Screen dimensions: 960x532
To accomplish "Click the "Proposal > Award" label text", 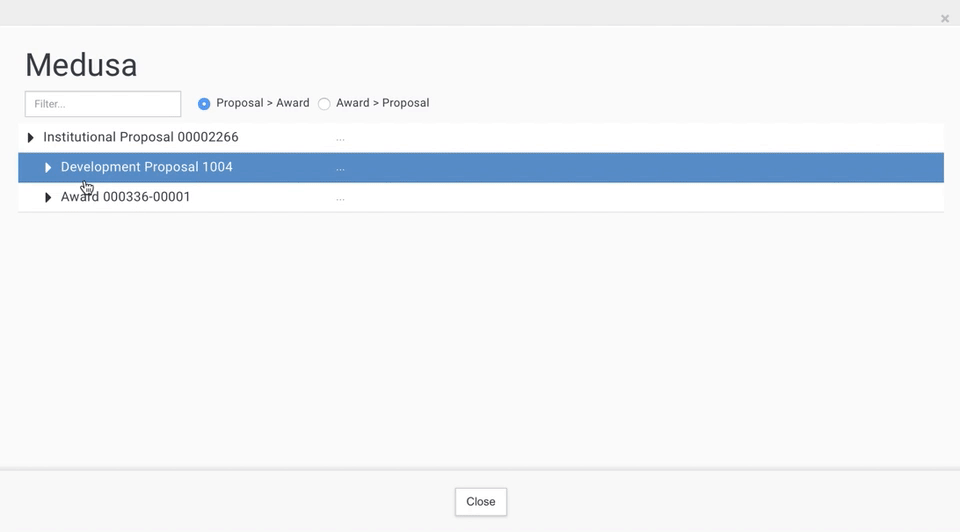I will [x=262, y=103].
